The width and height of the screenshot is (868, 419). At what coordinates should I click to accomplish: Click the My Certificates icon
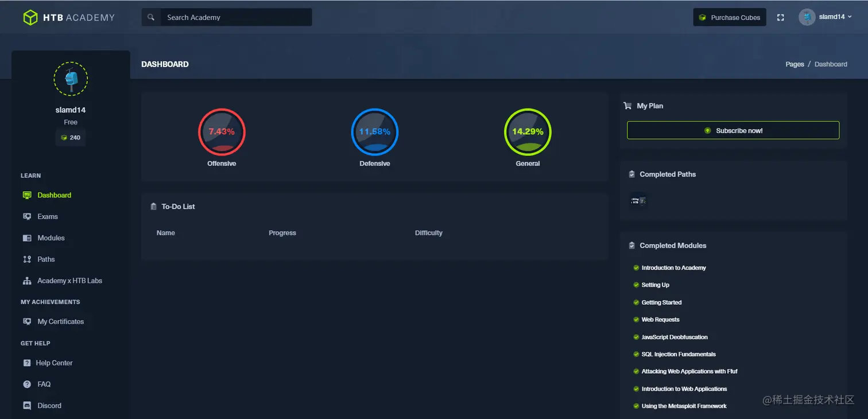coord(27,321)
